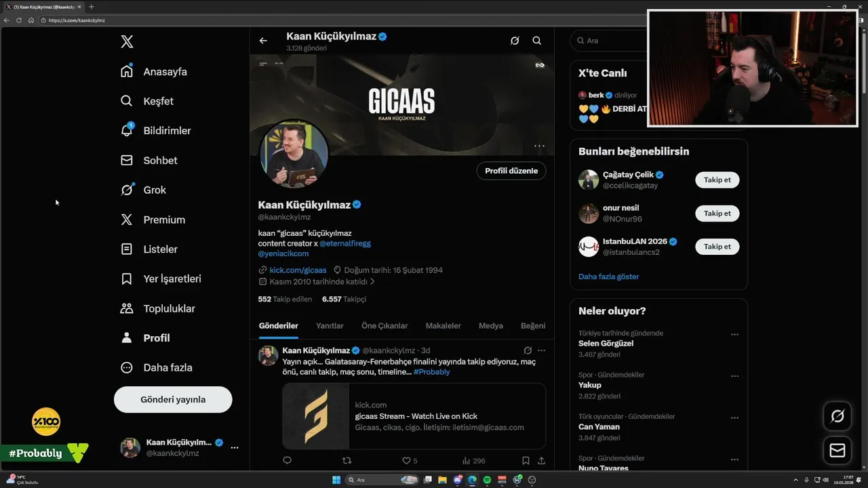Go back with header arrow

(x=263, y=41)
